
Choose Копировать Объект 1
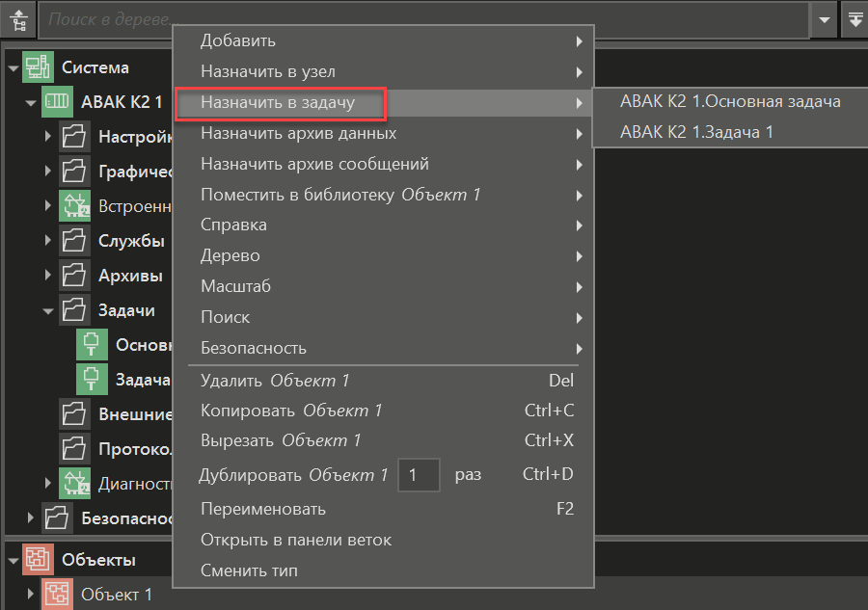383,411
